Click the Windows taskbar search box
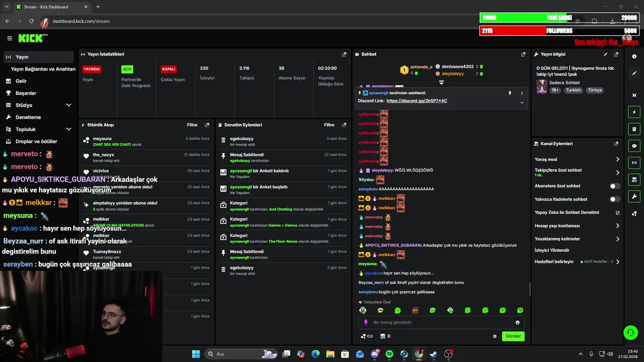Image resolution: width=644 pixels, height=362 pixels. (x=242, y=354)
